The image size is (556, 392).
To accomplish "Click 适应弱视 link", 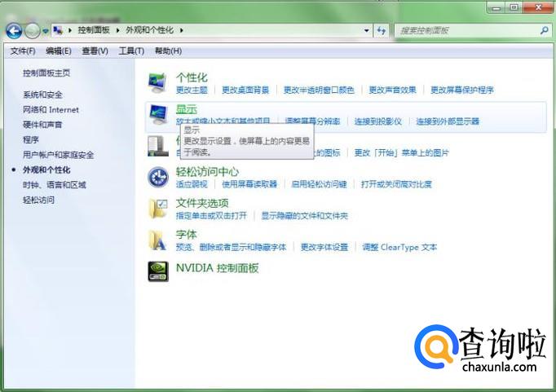I will (192, 184).
